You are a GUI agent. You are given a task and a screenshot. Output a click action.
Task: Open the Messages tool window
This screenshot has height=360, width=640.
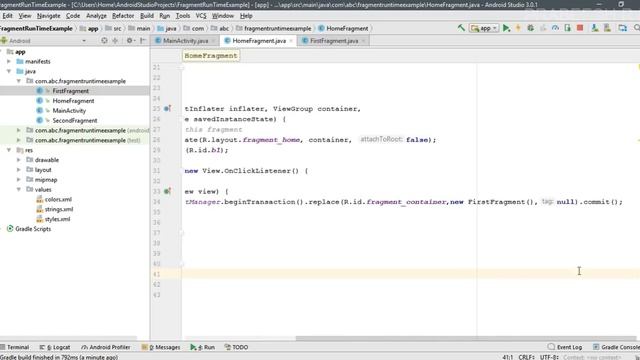tap(161, 347)
